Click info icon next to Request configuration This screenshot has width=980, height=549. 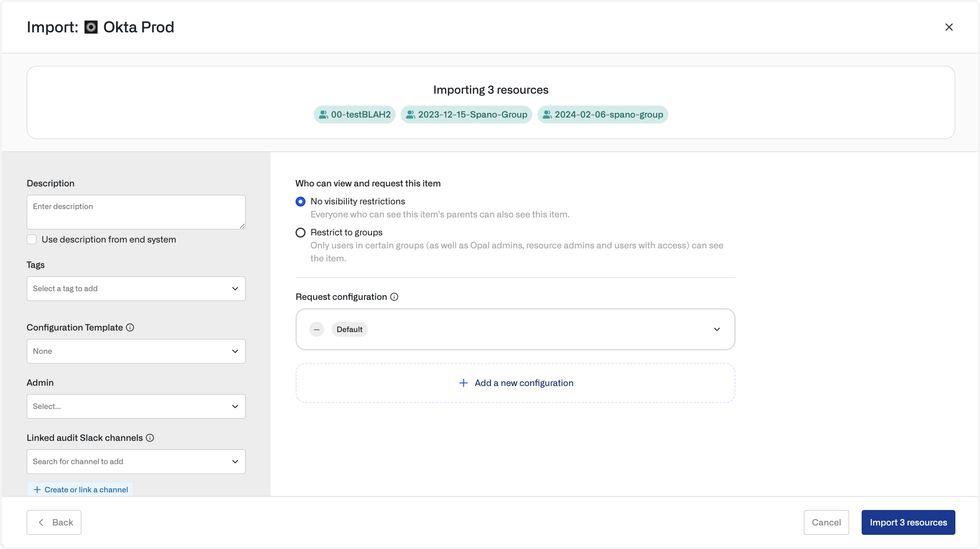[394, 297]
